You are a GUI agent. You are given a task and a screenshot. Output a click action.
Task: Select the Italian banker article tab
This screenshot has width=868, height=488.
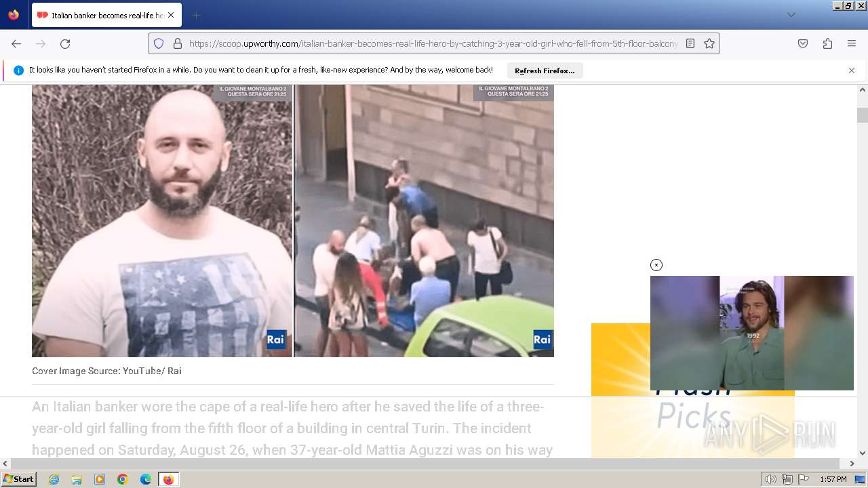coord(105,15)
